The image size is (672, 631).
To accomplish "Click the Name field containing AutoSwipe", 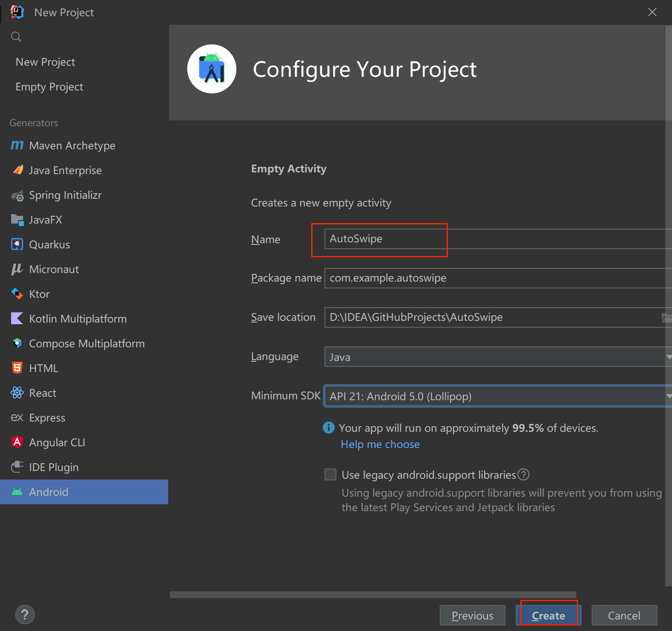I will pos(498,238).
